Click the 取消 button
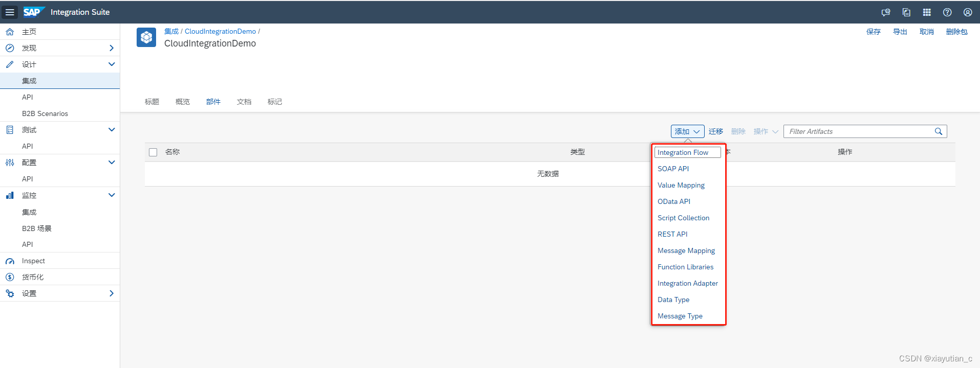Image resolution: width=980 pixels, height=368 pixels. [x=927, y=32]
